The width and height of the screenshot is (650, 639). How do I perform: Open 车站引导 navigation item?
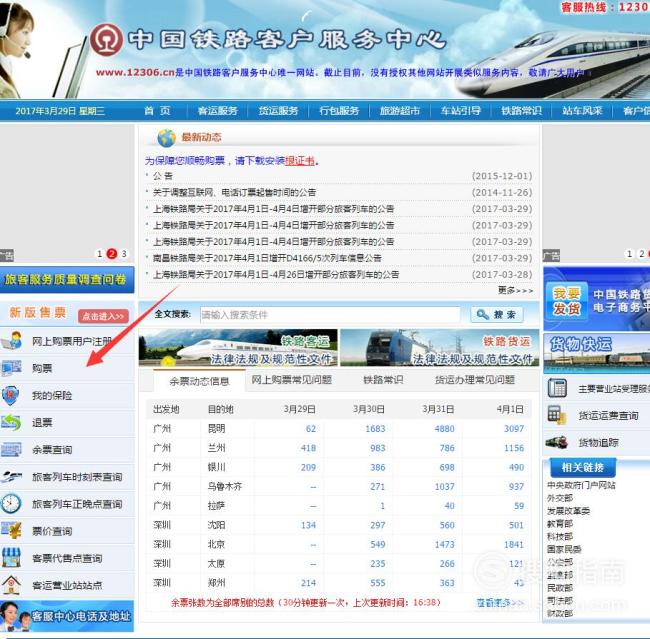[x=461, y=110]
